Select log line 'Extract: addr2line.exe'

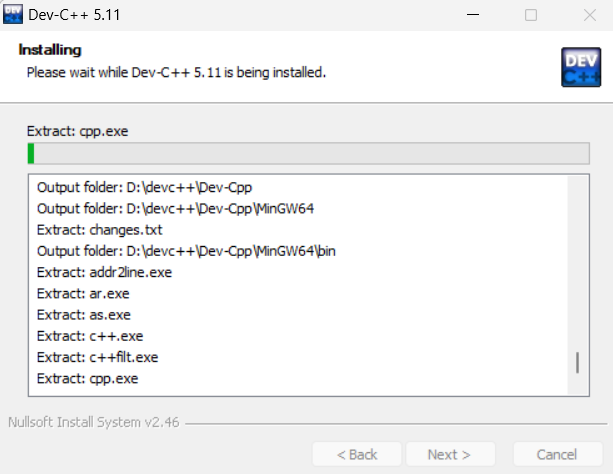click(x=104, y=272)
